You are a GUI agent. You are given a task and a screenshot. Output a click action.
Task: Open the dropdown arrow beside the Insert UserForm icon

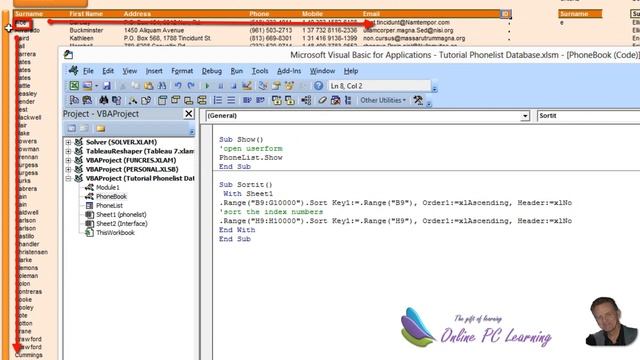96,86
